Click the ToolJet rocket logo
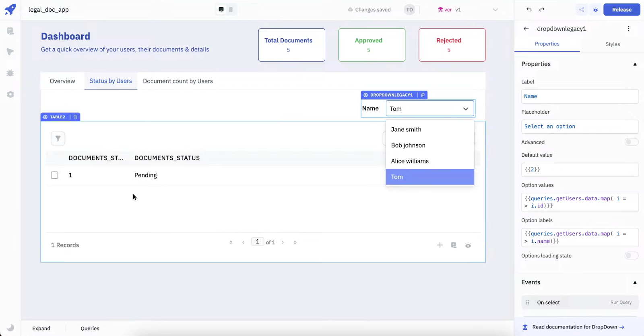644x336 pixels. point(10,9)
